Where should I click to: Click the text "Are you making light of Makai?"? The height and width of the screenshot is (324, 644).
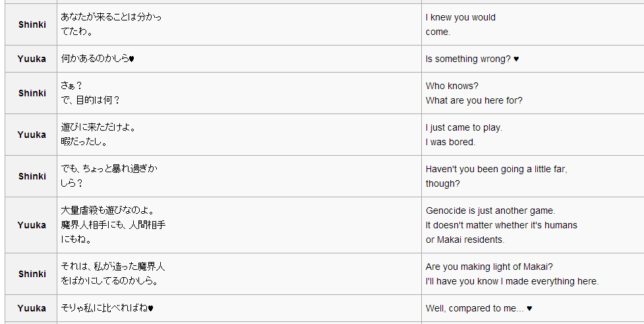[x=489, y=267]
